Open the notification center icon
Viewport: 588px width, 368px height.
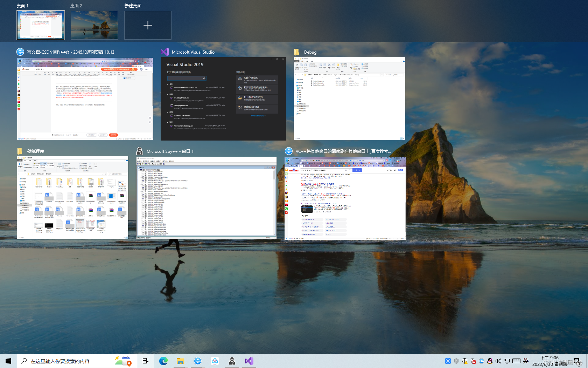coord(577,361)
